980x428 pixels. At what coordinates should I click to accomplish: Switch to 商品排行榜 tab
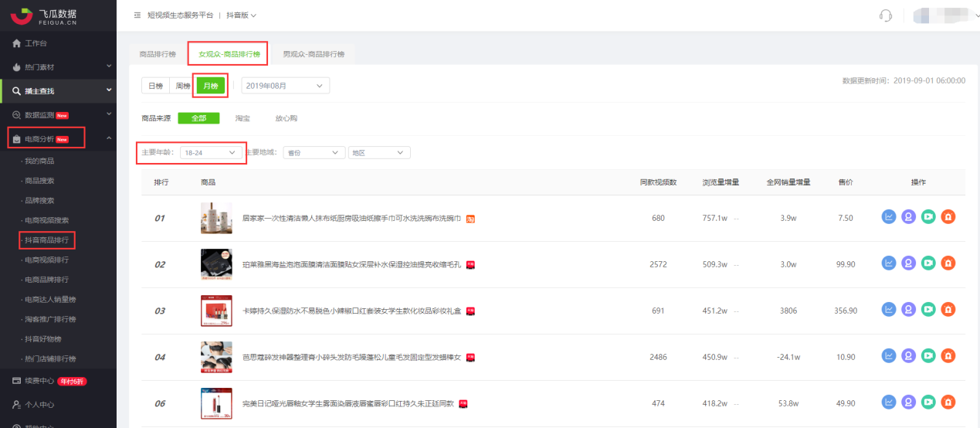click(x=158, y=54)
